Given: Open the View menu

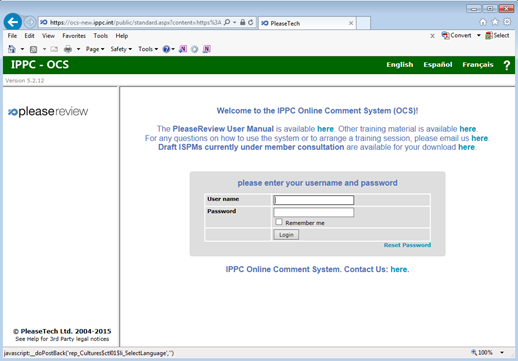Looking at the screenshot, I should [x=48, y=36].
